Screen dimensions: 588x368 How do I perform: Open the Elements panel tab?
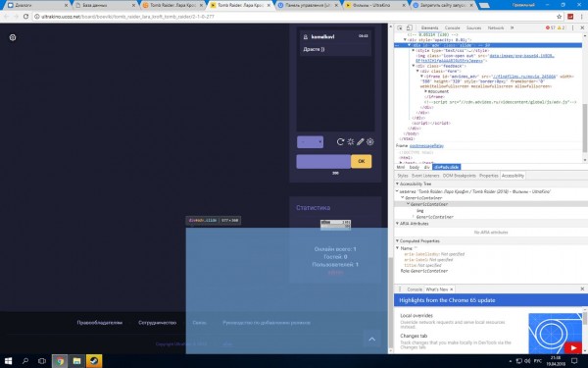[430, 27]
